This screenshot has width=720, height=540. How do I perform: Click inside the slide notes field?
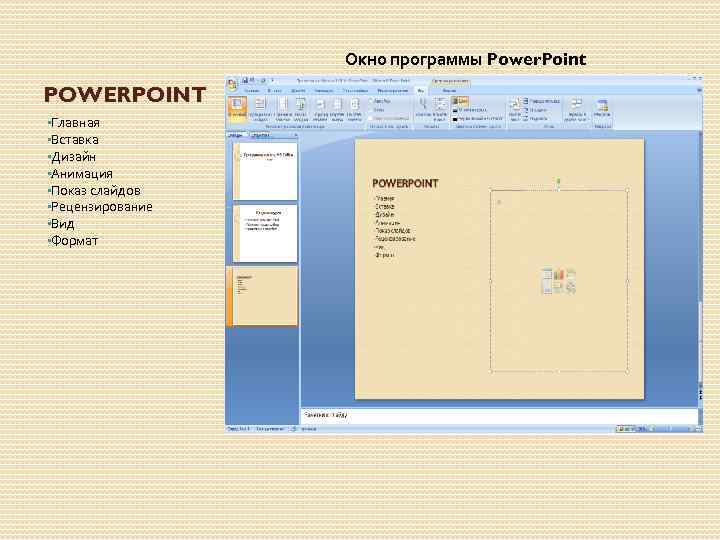499,416
